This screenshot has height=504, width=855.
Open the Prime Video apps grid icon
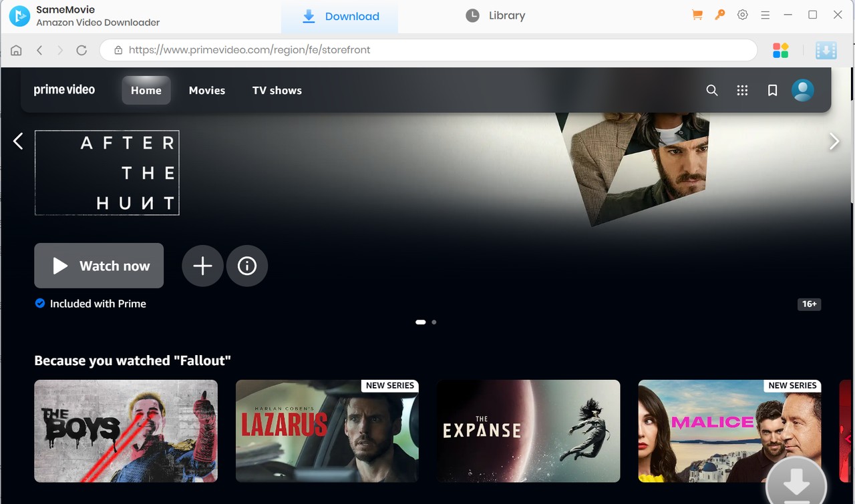coord(742,90)
